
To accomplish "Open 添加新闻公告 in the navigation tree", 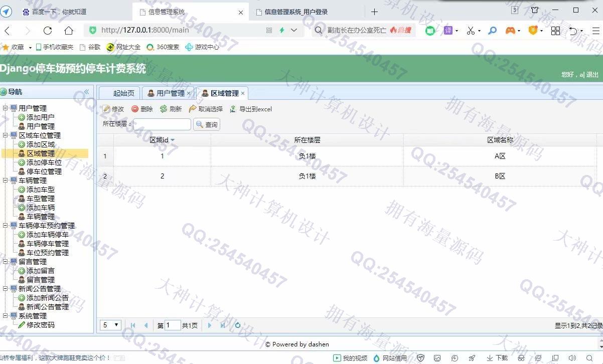I will pos(47,297).
